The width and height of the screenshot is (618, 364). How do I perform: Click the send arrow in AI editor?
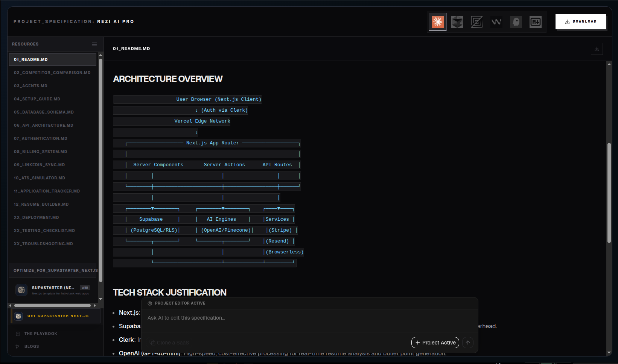coord(467,343)
